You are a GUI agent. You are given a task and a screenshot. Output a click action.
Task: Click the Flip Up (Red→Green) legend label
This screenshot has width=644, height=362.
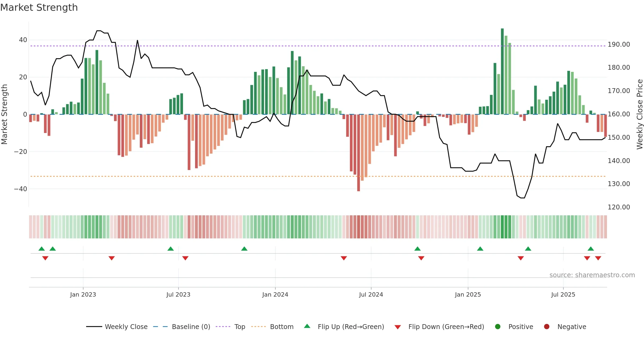[x=351, y=327]
